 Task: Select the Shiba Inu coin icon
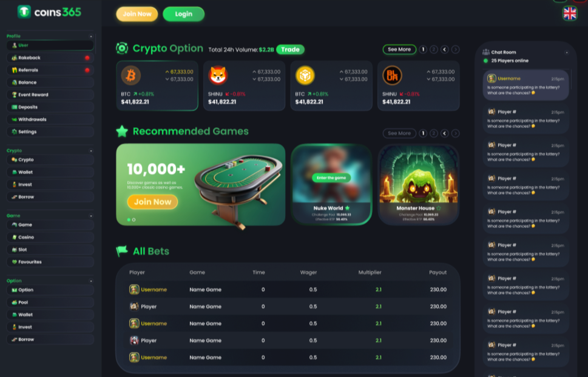point(218,75)
